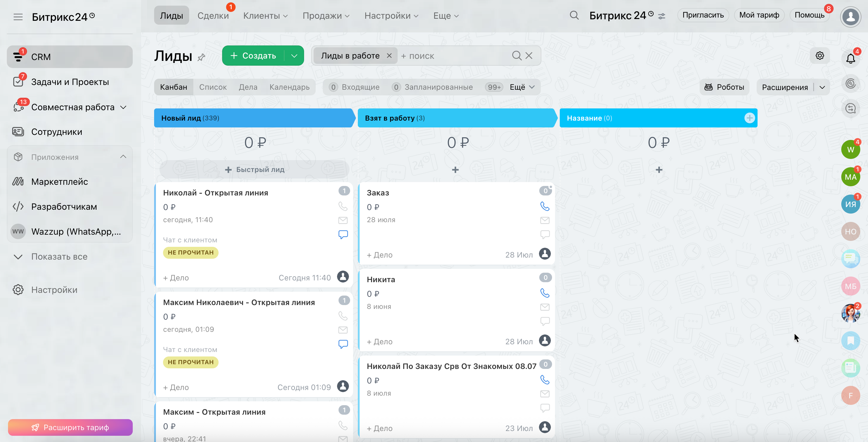
Task: Click email icon on Заказ card
Action: tap(545, 220)
